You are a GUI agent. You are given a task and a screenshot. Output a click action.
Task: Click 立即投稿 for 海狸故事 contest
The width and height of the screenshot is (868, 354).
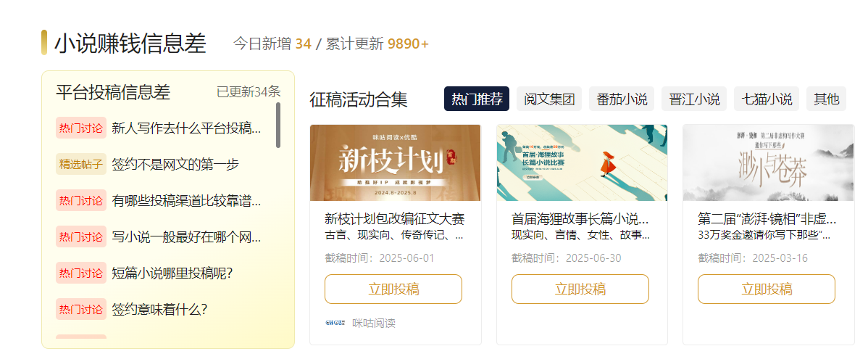coord(580,289)
